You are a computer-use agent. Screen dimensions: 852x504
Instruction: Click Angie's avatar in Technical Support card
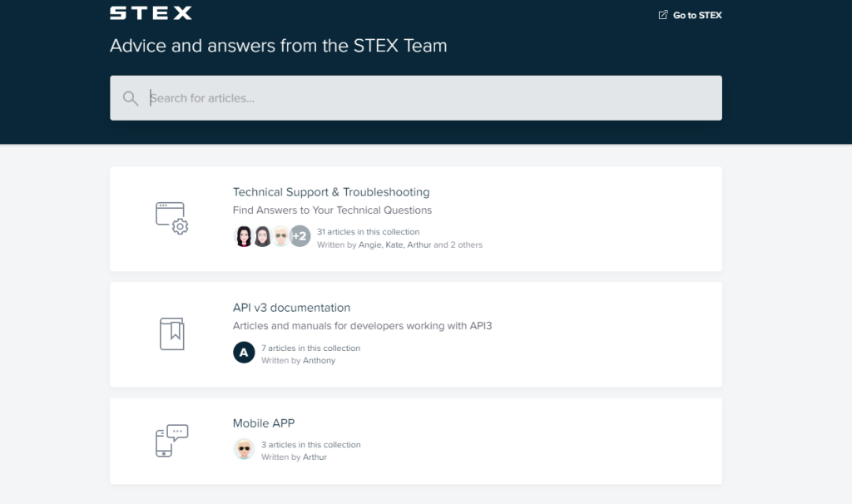point(244,236)
